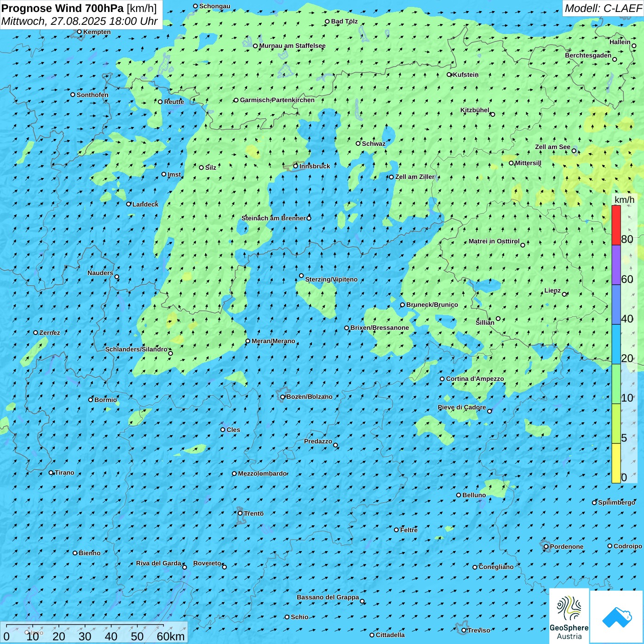Select the Zell am See marker
Image resolution: width=644 pixels, height=644 pixels.
click(574, 151)
